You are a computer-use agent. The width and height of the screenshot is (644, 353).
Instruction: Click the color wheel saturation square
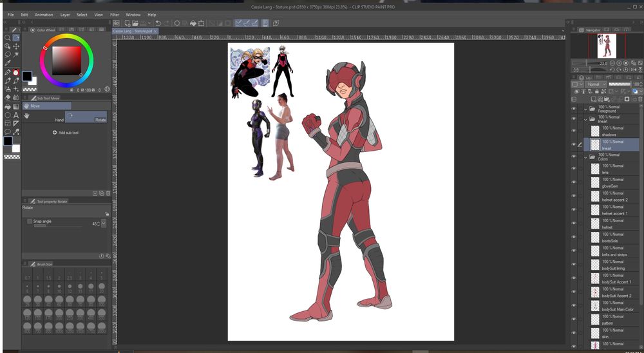pos(66,61)
